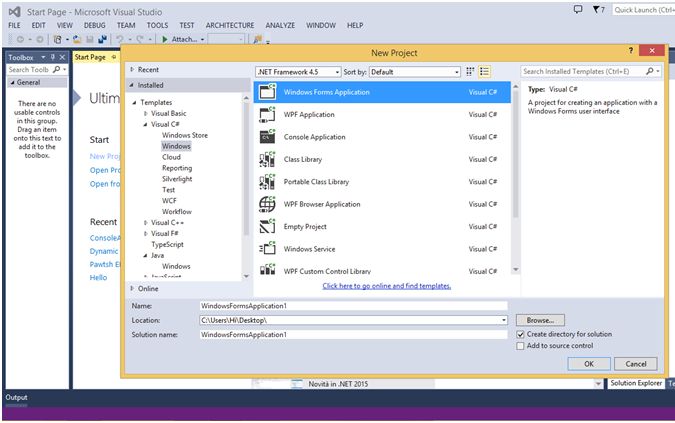
Task: Expand the Recent section in dialog
Action: (x=132, y=69)
